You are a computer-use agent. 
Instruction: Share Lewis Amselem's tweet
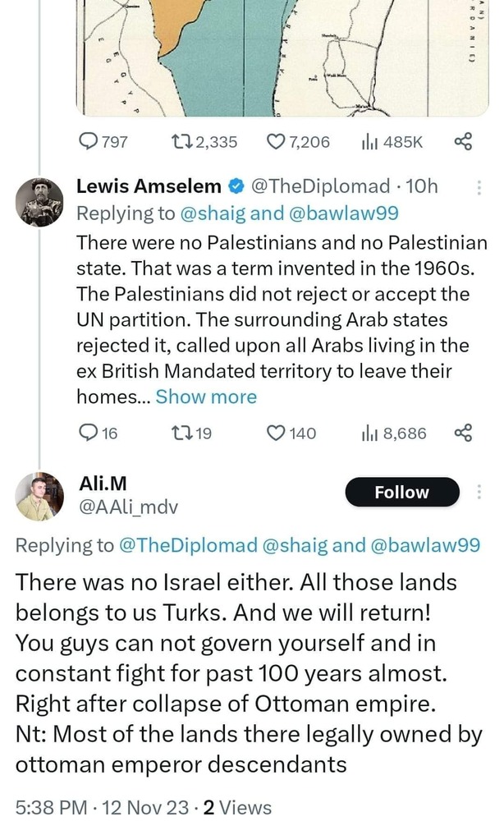(463, 433)
